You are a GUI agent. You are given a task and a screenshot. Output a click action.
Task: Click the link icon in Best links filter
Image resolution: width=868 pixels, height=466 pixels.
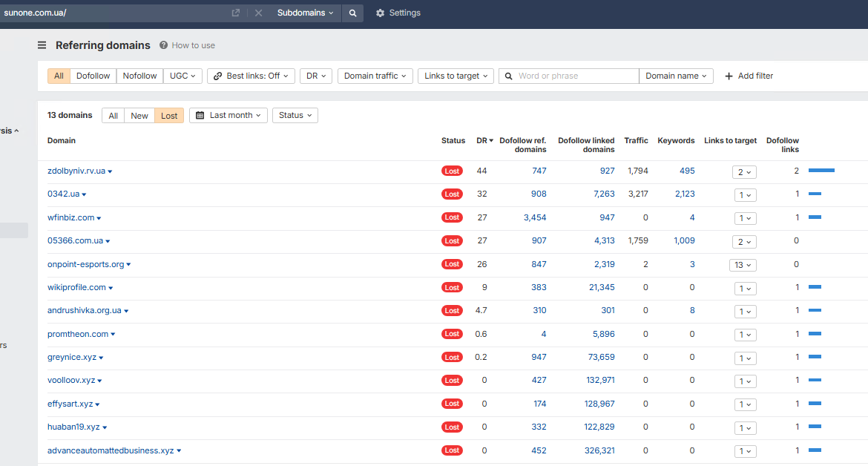click(217, 76)
